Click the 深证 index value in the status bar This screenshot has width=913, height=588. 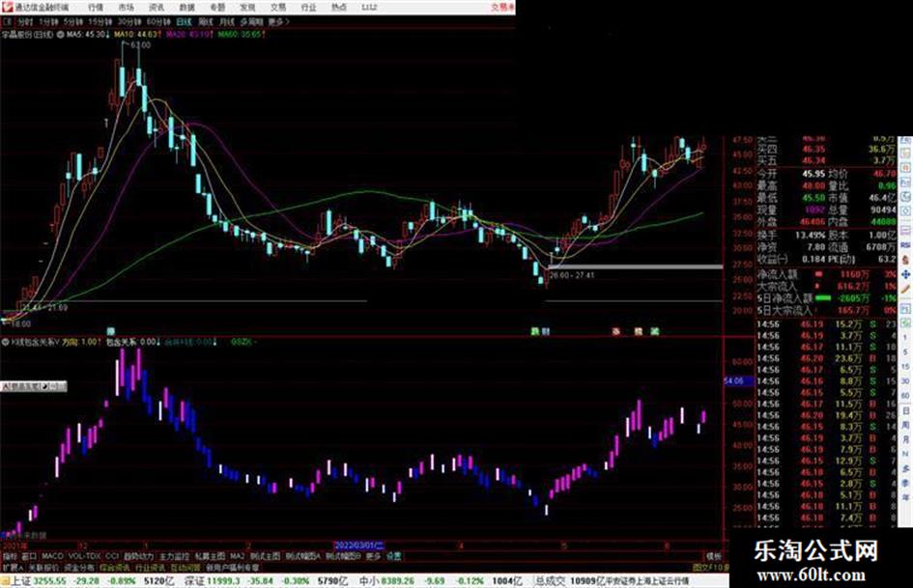(x=221, y=581)
